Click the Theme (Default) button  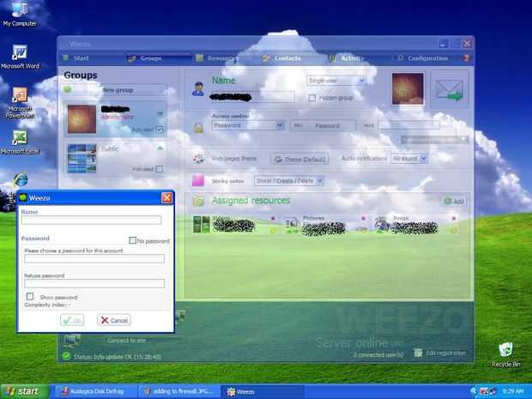299,159
